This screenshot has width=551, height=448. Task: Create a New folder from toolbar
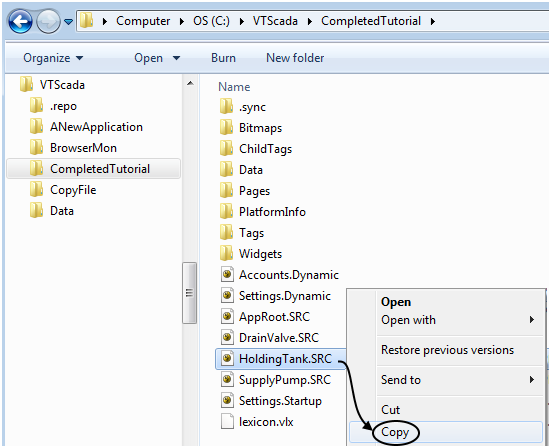[295, 58]
